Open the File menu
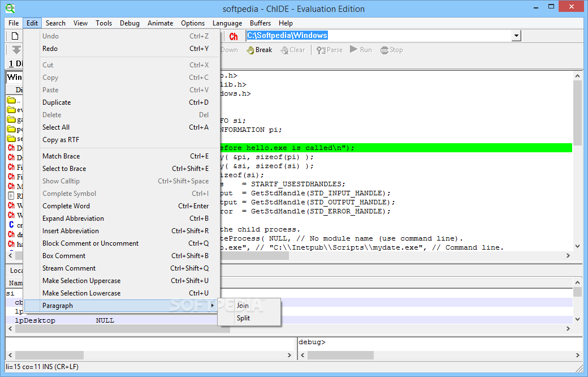The width and height of the screenshot is (588, 377). [x=14, y=23]
